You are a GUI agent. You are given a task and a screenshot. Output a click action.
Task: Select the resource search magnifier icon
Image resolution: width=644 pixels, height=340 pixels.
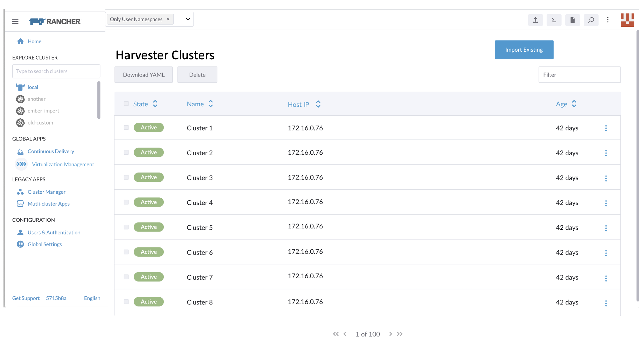click(x=591, y=20)
